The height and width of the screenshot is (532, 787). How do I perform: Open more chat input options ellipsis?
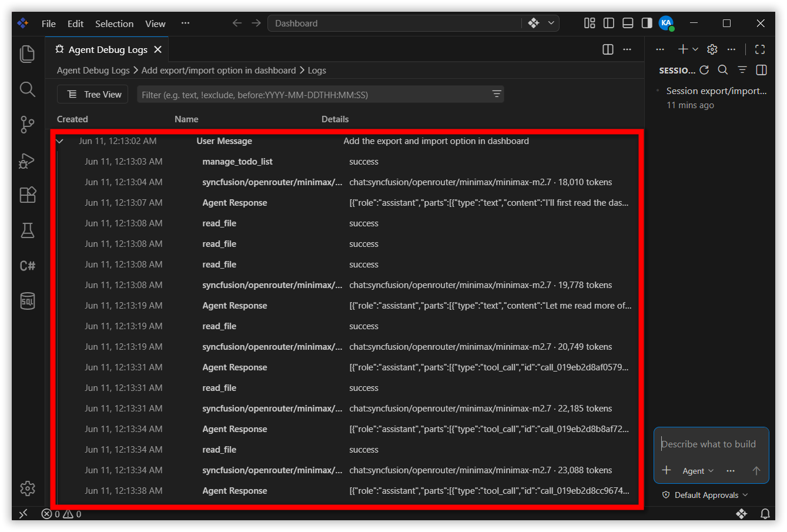[x=731, y=470]
